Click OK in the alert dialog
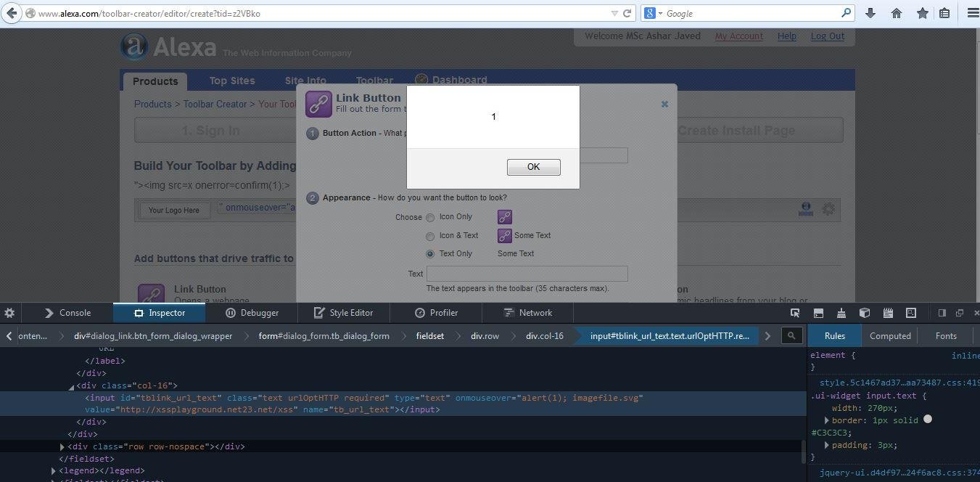Viewport: 980px width, 482px height. (x=533, y=167)
